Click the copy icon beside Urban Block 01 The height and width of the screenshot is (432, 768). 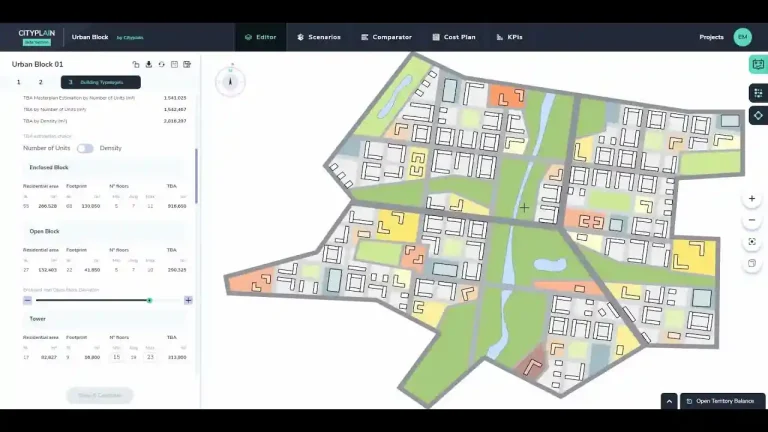[136, 64]
